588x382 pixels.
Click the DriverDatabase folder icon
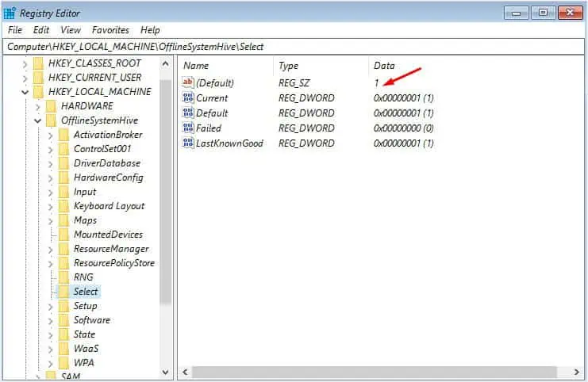[x=63, y=163]
